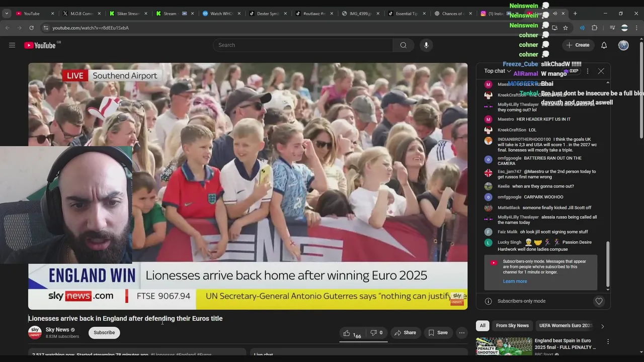Open the tab search dropdown arrow
Screen dimensions: 644x362
(7, 14)
